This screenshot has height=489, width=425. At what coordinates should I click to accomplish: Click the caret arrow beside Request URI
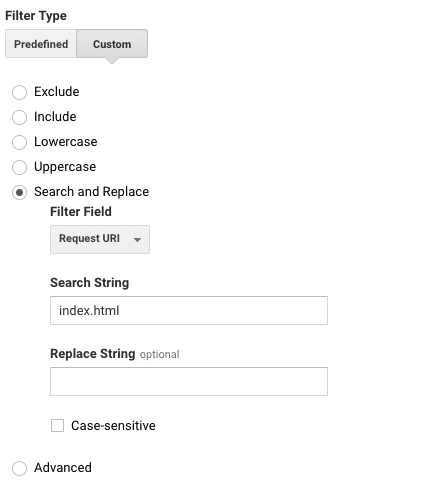(137, 240)
